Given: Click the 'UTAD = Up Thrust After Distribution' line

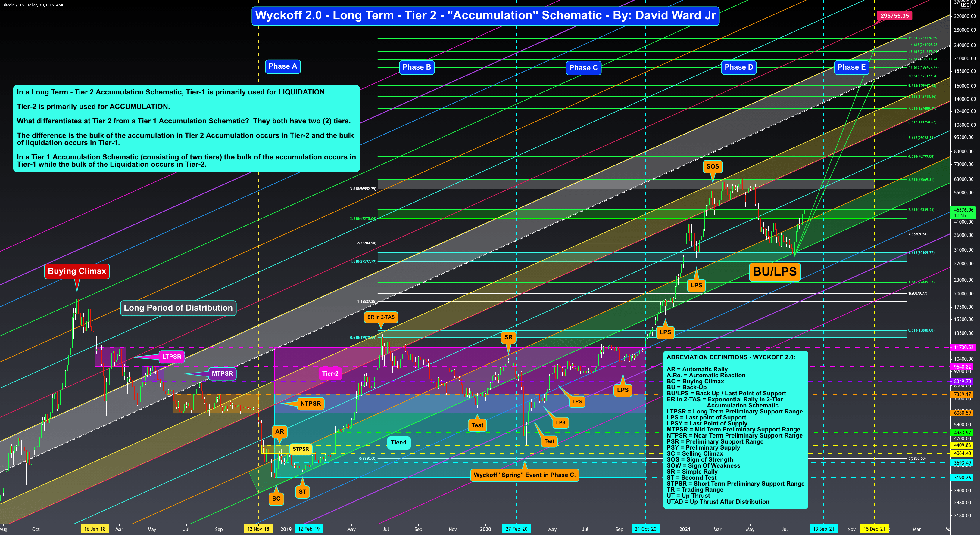Looking at the screenshot, I should 718,502.
